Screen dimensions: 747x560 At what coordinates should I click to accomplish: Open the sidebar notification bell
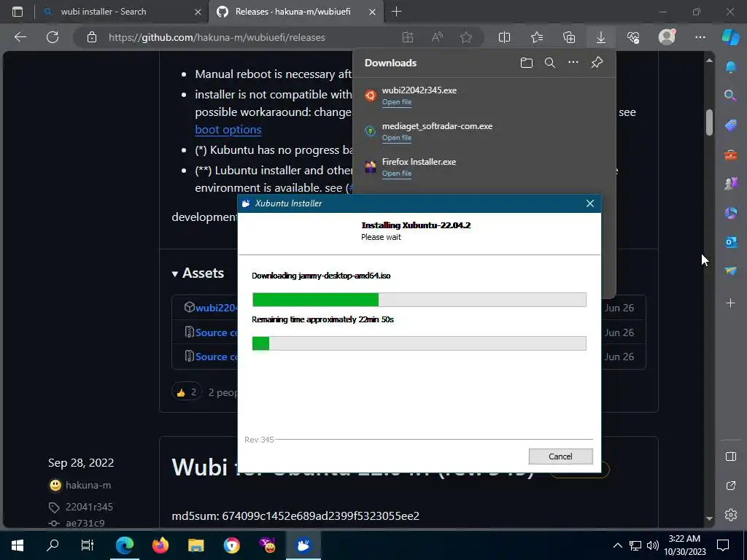(730, 66)
